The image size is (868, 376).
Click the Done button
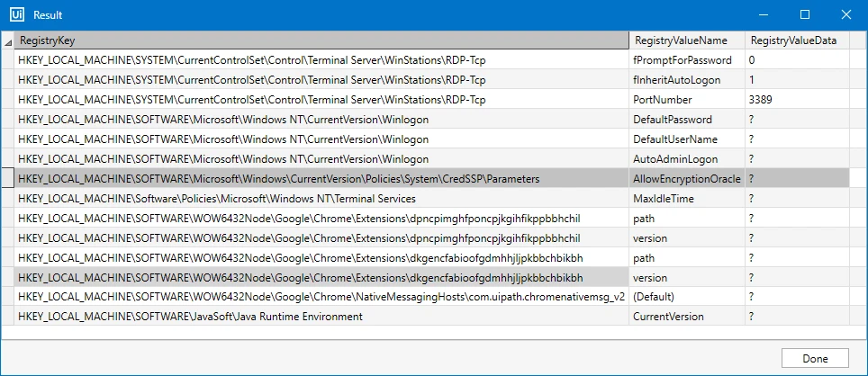[815, 358]
